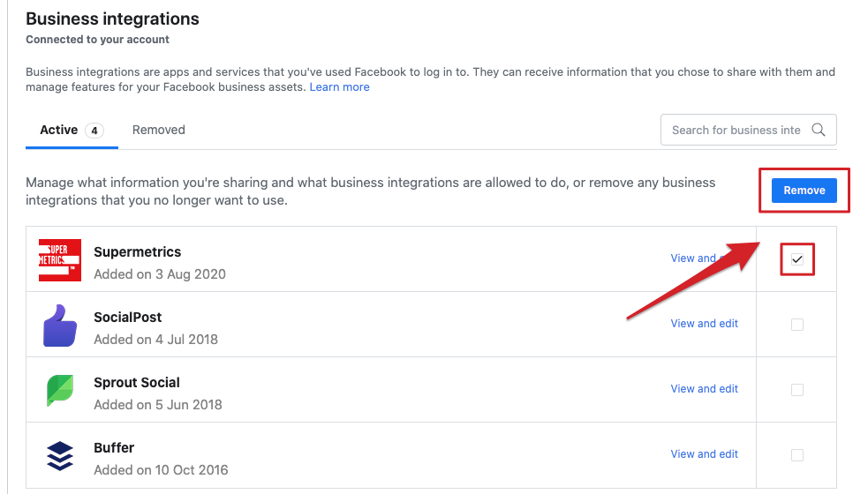Click 'Added on 4 Jul 2018' text
The image size is (868, 494).
(x=155, y=340)
